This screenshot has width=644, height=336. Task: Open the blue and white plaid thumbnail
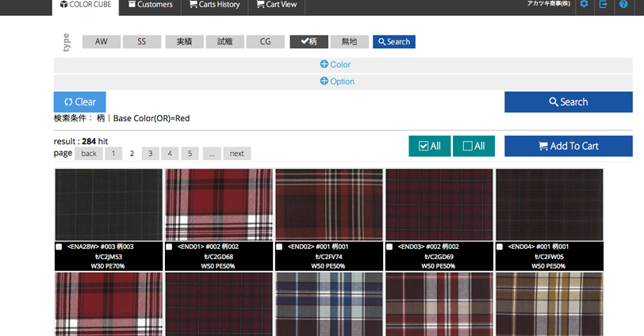329,304
